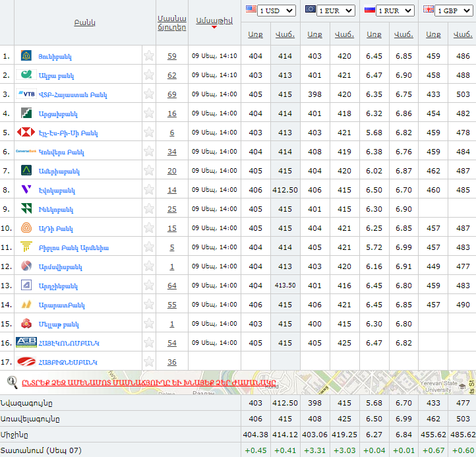Image resolution: width=476 pixels, height=457 pixels.
Task: Click the Unibank logo icon in row 1
Action: [x=26, y=55]
